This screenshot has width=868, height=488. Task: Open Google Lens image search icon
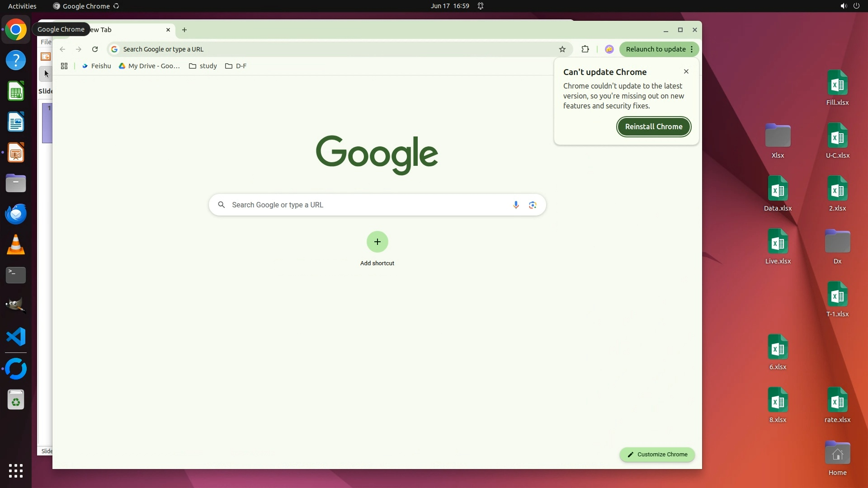click(533, 205)
